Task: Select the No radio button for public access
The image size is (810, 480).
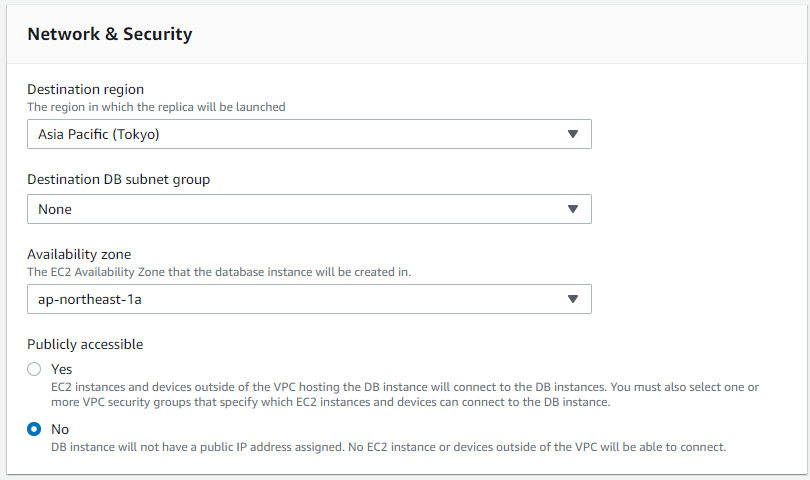Action: 34,429
